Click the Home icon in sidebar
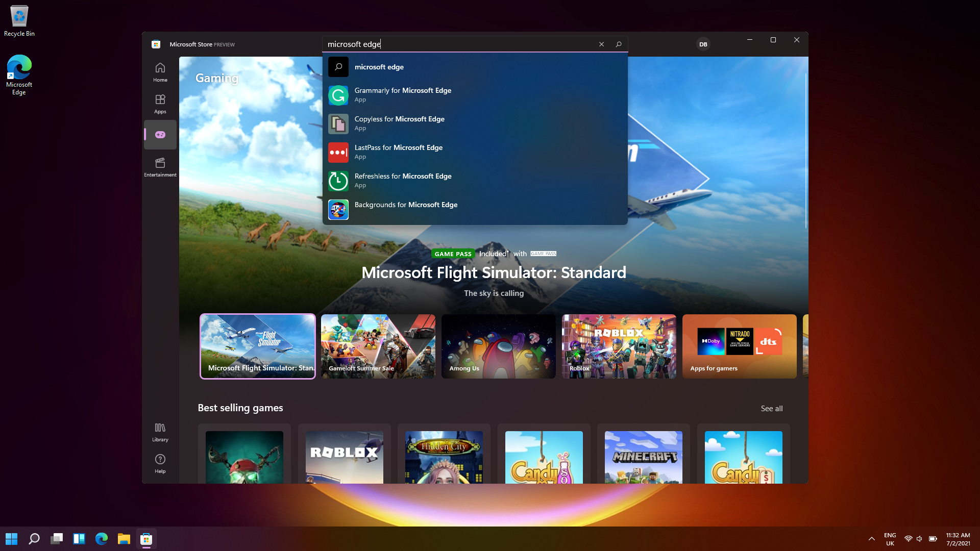 [x=160, y=72]
